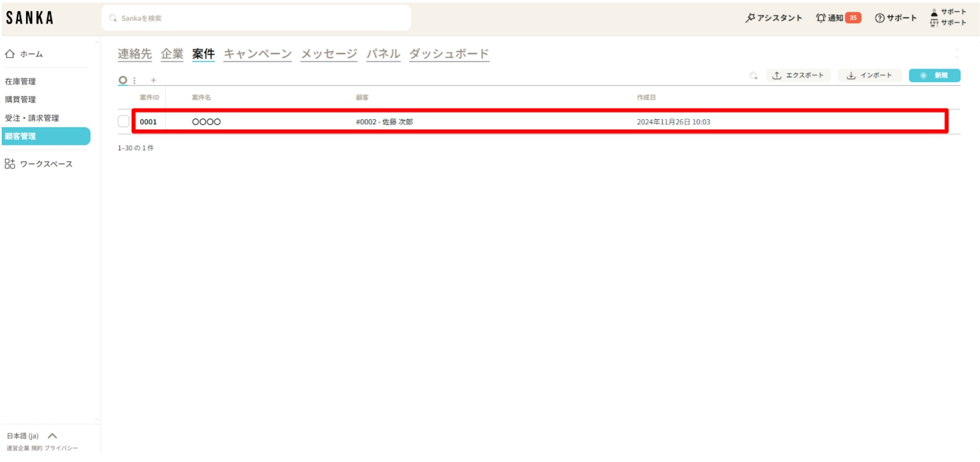Screen dimensions: 980x462
Task: Open 受注・請求管理 in the sidebar
Action: (x=32, y=118)
